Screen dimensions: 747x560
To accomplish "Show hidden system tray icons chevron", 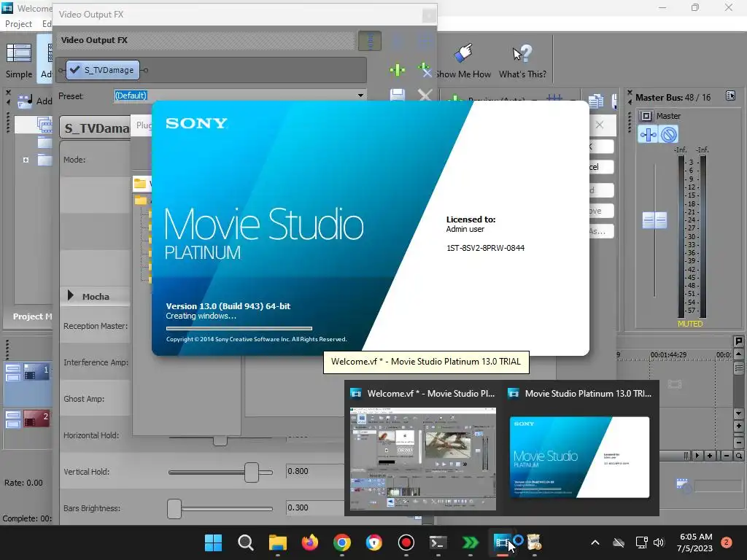I will click(x=595, y=542).
